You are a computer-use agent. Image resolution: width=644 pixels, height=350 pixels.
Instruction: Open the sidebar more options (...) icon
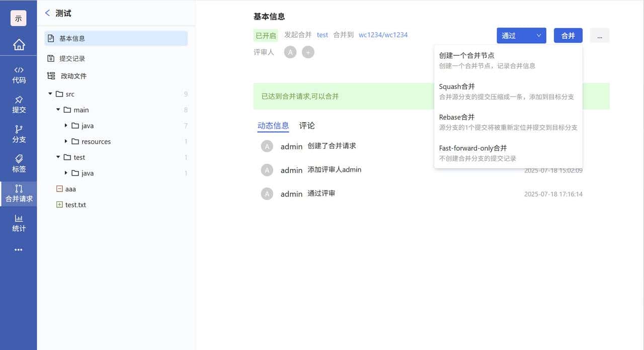(x=19, y=249)
